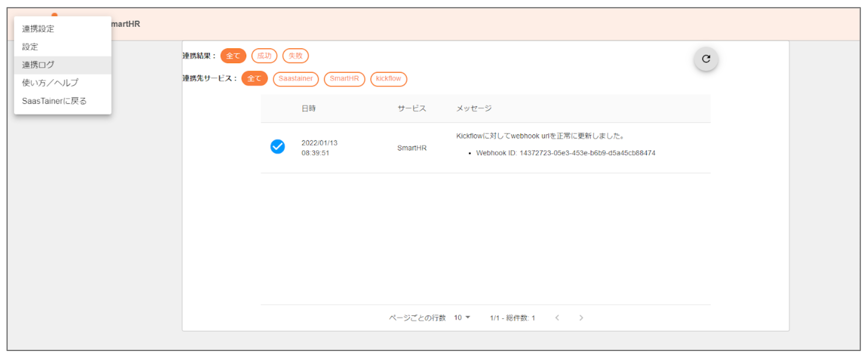Click the 日時 column header

[308, 108]
